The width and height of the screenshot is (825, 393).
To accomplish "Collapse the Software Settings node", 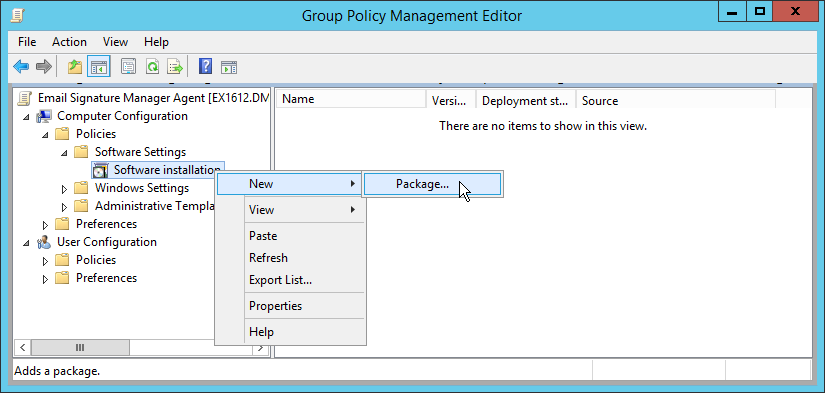I will 65,153.
